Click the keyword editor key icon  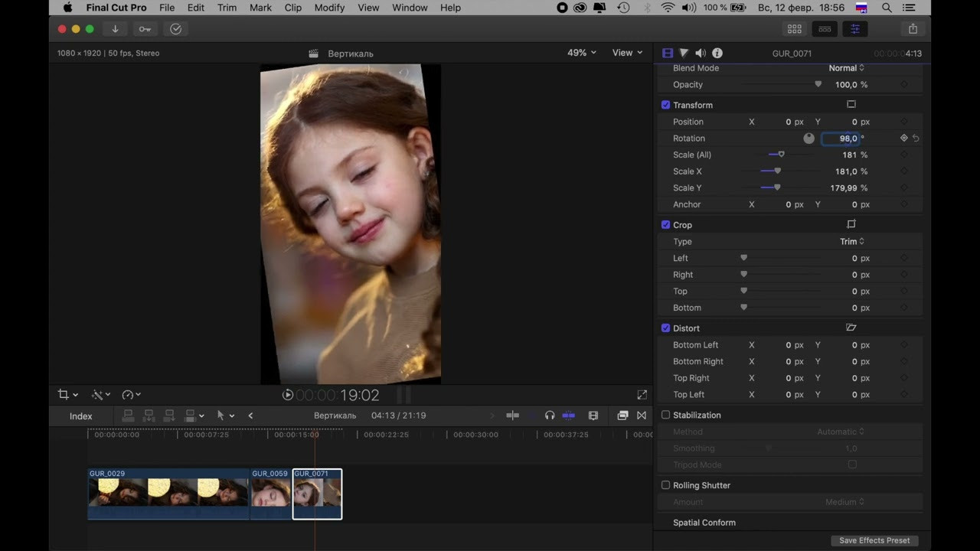[x=145, y=29]
